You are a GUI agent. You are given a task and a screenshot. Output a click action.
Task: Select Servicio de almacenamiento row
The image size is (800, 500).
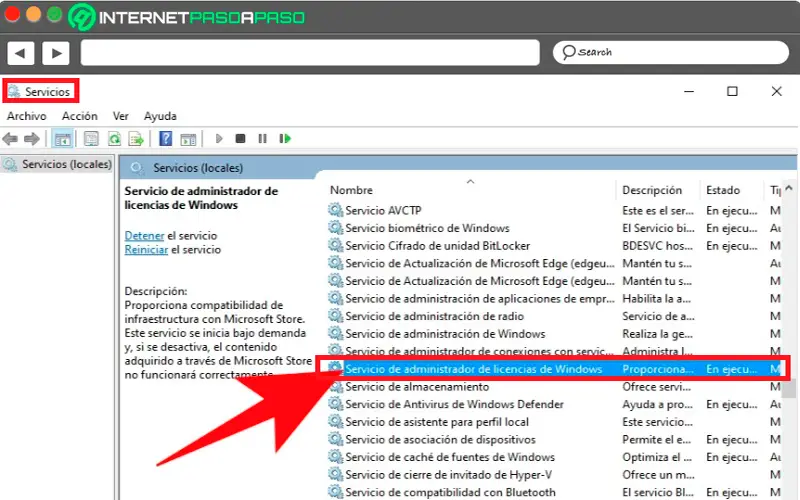pyautogui.click(x=554, y=387)
